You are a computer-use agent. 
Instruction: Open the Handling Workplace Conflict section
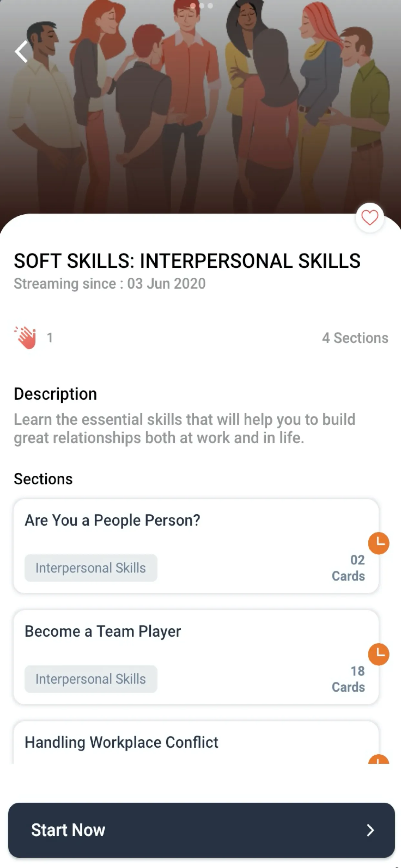pyautogui.click(x=196, y=743)
